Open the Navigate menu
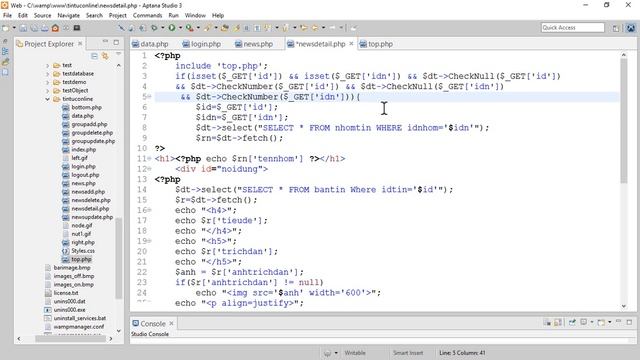This screenshot has width=640, height=360. click(69, 15)
